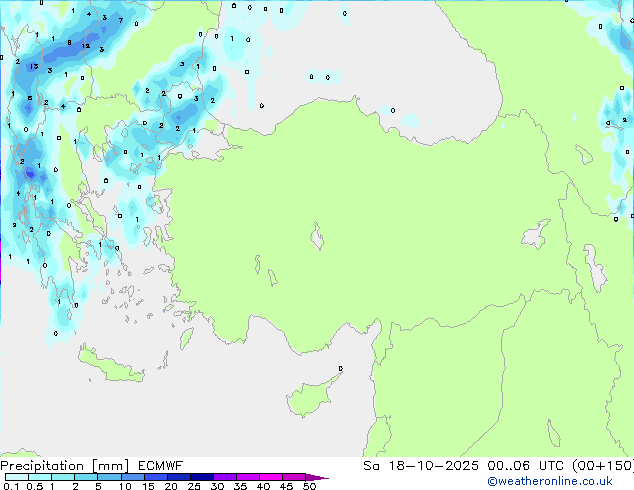Click the legend swatch between 1 and 2
Viewport: 634px width, 490px height.
coord(63,477)
